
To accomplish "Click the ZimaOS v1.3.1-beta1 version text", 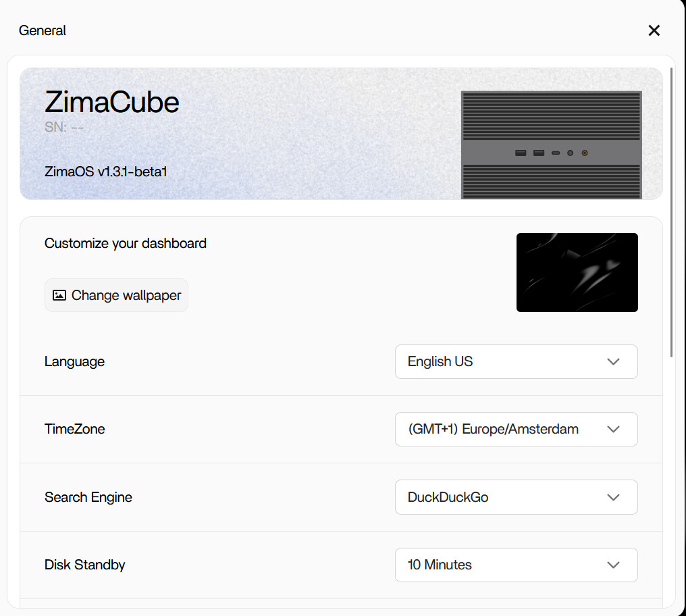I will (105, 172).
